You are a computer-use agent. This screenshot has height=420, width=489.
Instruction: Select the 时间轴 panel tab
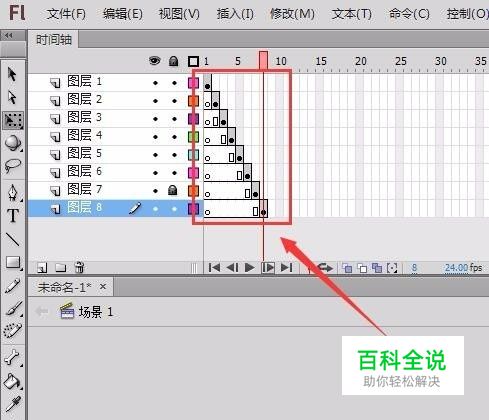pos(54,40)
